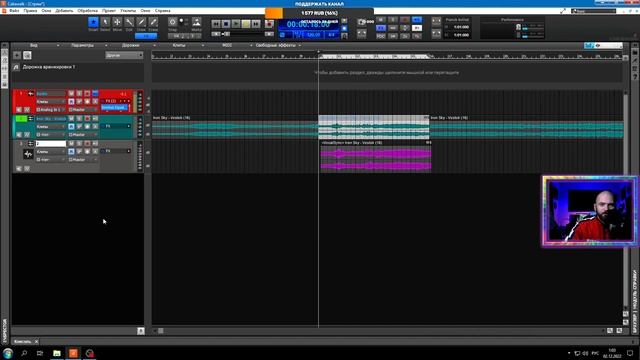
Task: Click the arranger track icon
Action: pyautogui.click(x=16, y=67)
